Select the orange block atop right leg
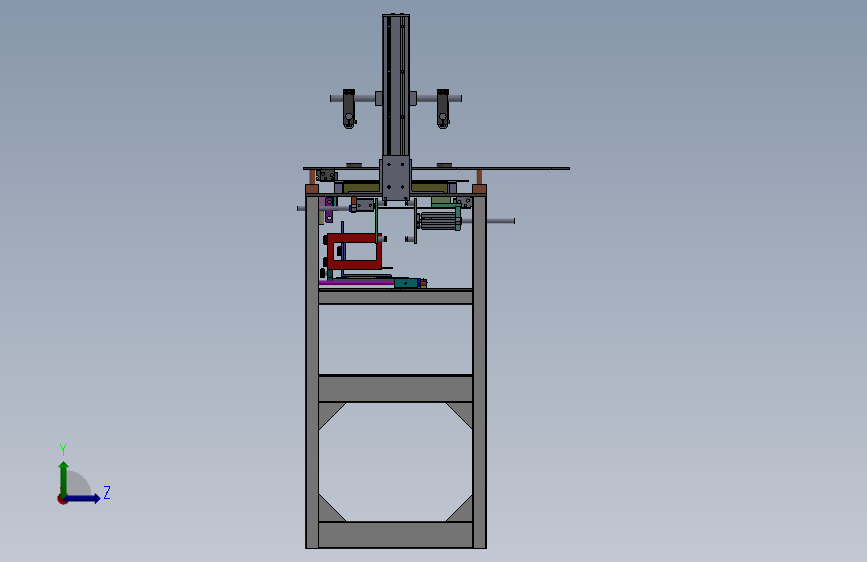 point(479,189)
